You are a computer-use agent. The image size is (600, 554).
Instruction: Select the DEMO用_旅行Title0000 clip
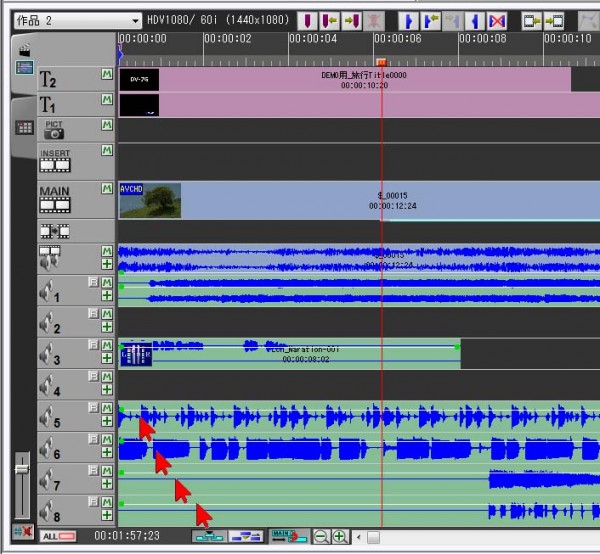[x=345, y=80]
